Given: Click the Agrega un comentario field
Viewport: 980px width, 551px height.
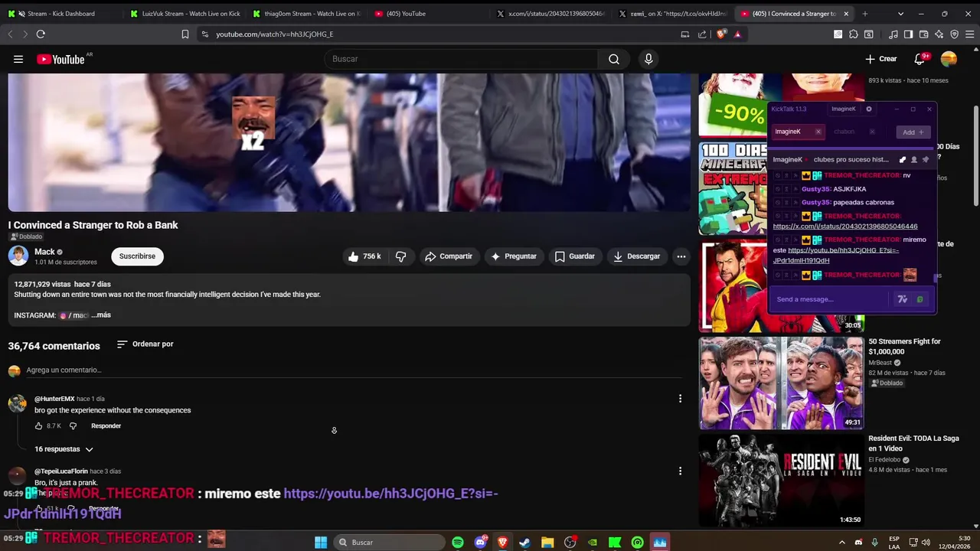Looking at the screenshot, I should [x=354, y=370].
